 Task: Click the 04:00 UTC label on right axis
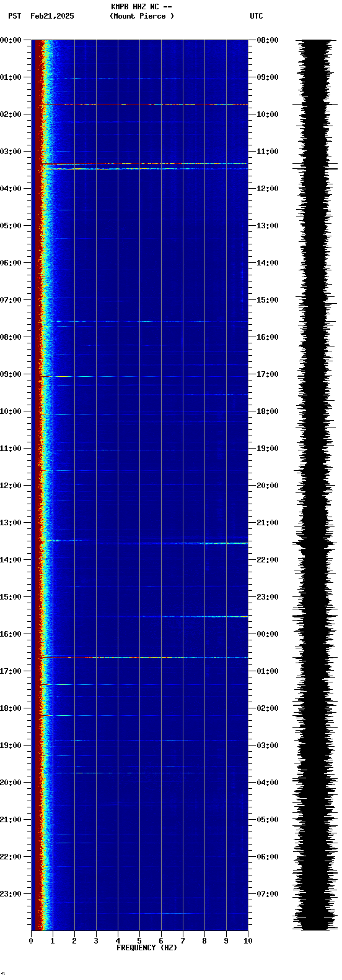point(268,783)
